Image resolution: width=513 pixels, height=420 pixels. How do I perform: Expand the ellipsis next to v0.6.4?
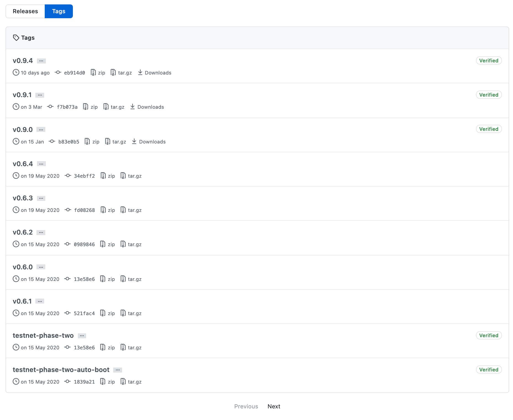click(41, 164)
